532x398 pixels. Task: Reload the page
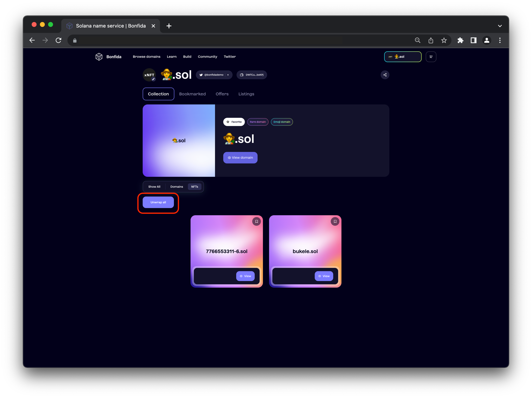(x=58, y=40)
